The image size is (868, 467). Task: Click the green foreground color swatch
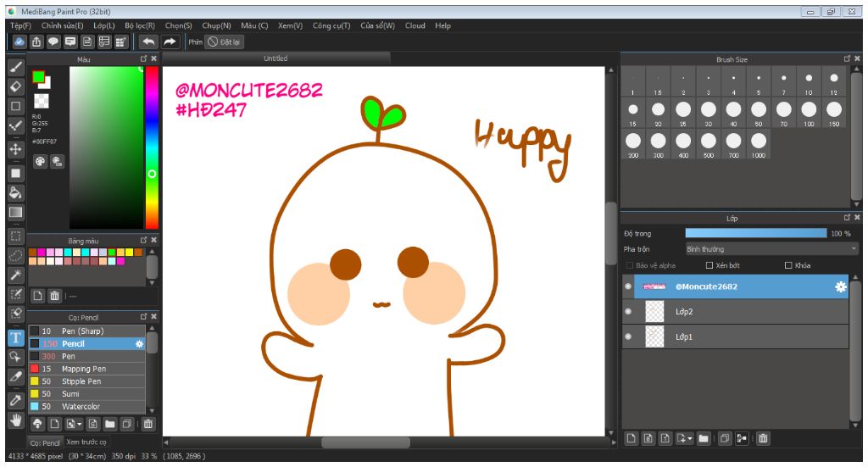point(38,77)
